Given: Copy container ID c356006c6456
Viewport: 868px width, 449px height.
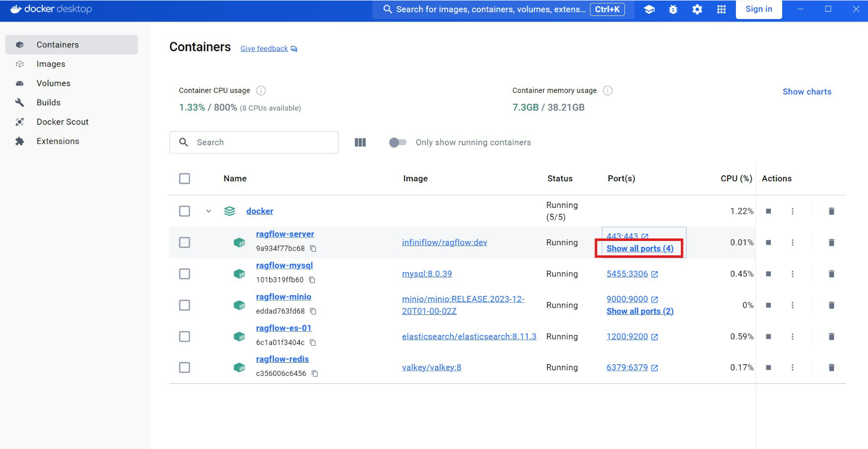Looking at the screenshot, I should point(315,373).
